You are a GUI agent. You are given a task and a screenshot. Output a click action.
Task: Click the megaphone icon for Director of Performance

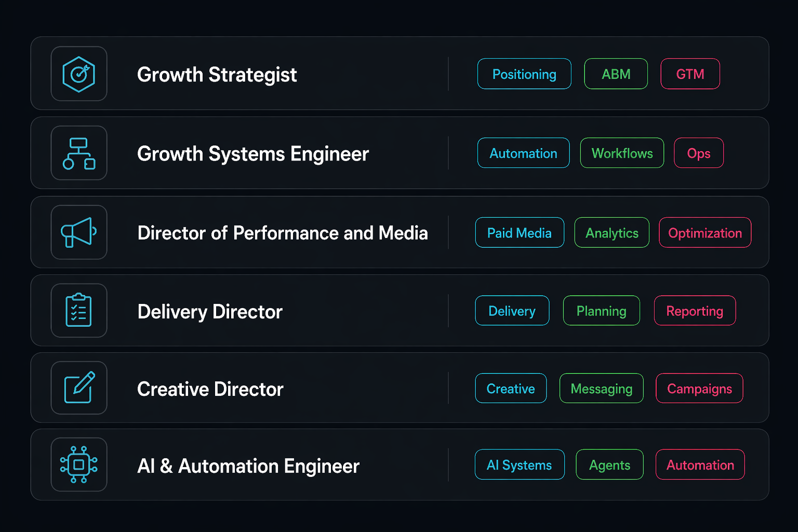click(79, 232)
